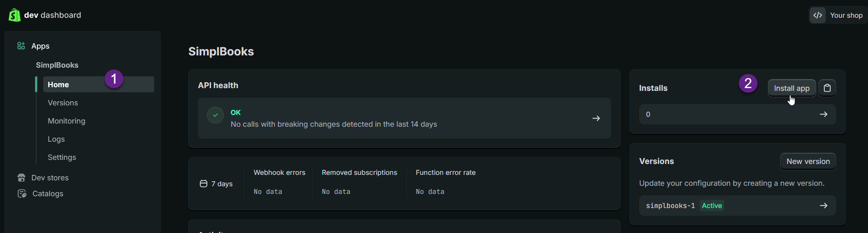The height and width of the screenshot is (233, 868).
Task: Click the calendar icon next to 7 days
Action: click(x=203, y=183)
